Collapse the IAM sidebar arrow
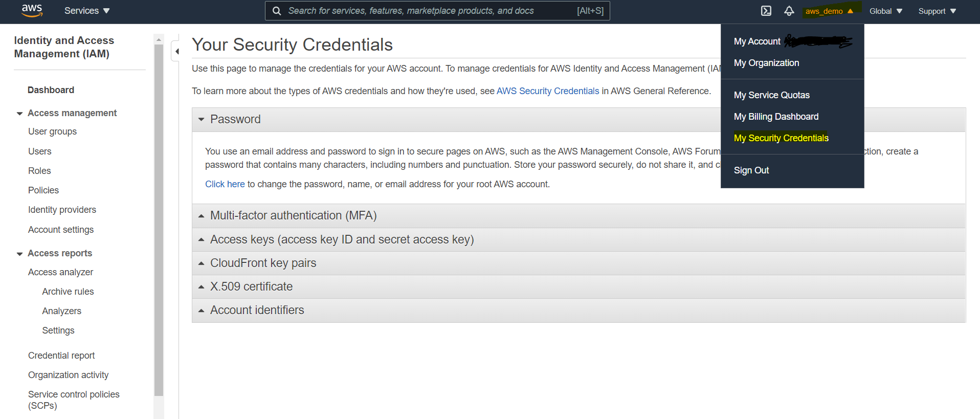Screen dimensions: 980x419 [x=177, y=51]
